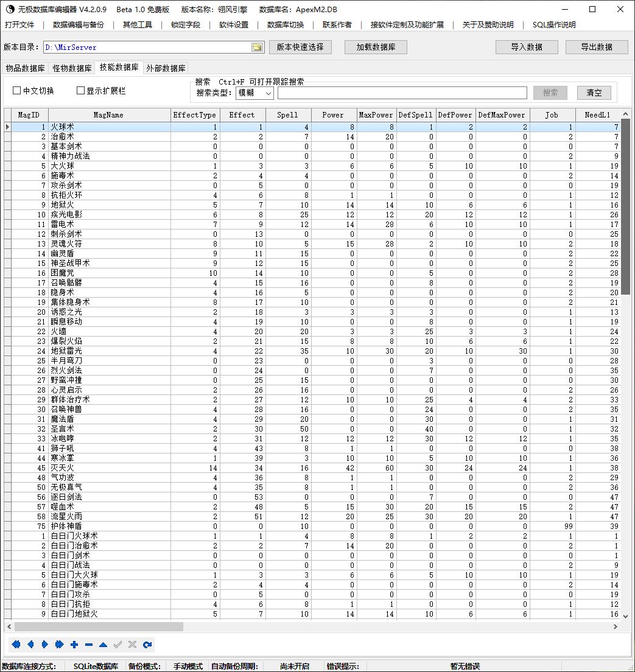Open 联系作者 menu
Image resolution: width=635 pixels, height=672 pixels.
point(337,25)
